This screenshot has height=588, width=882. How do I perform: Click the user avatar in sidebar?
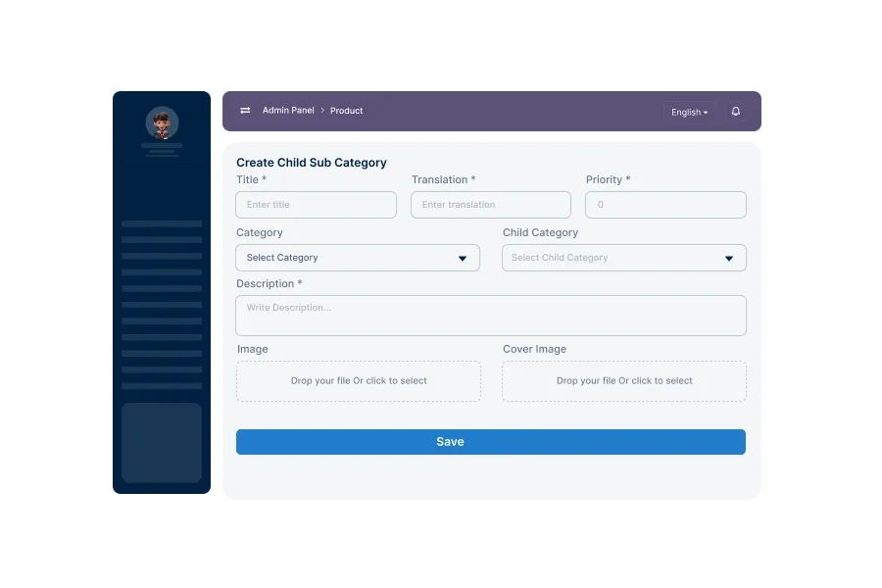[x=162, y=122]
